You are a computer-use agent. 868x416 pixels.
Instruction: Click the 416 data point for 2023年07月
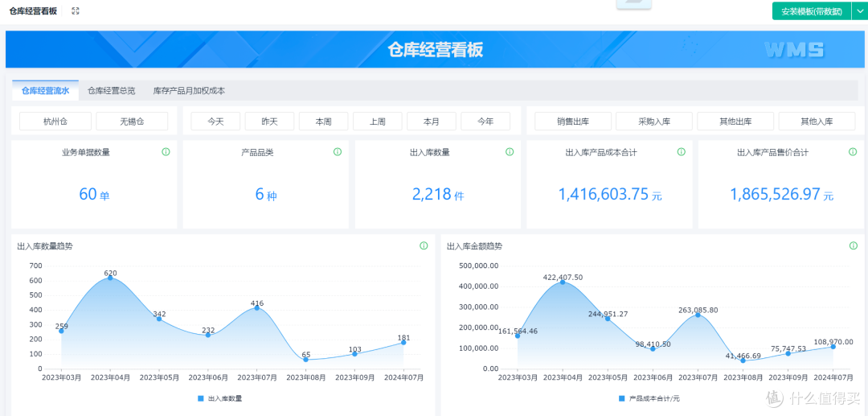(257, 307)
